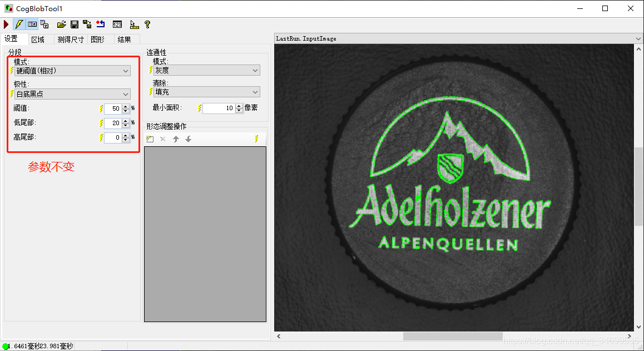
Task: Toggle electric auto-run mode lightning icon
Action: (x=19, y=24)
